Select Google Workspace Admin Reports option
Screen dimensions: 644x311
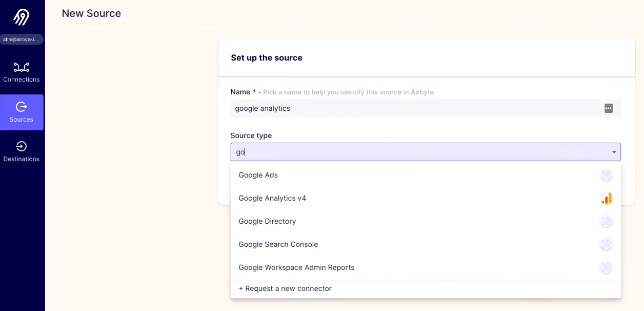pyautogui.click(x=296, y=267)
